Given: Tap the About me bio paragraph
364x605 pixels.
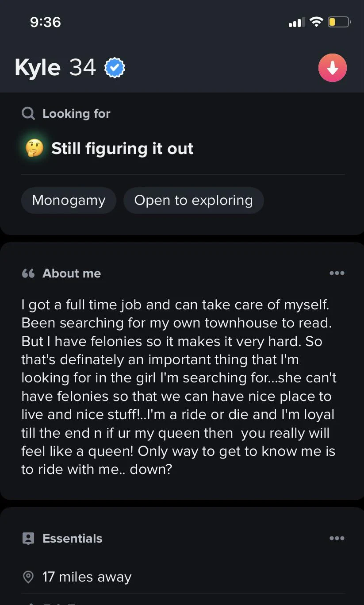Looking at the screenshot, I should coord(178,387).
